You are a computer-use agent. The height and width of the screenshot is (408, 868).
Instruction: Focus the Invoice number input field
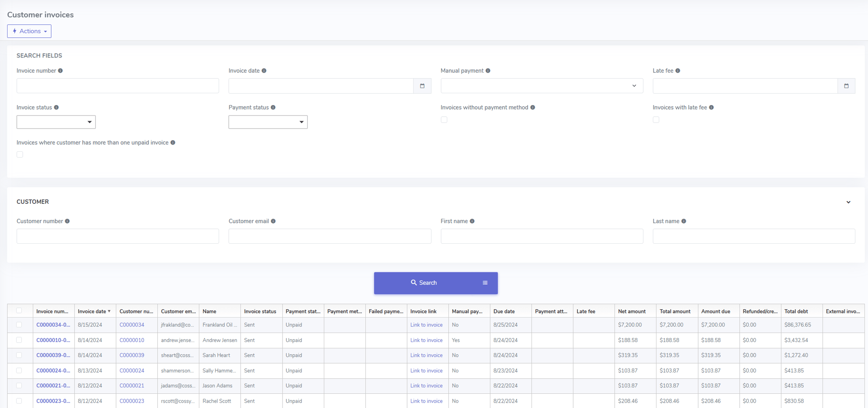[x=118, y=86]
